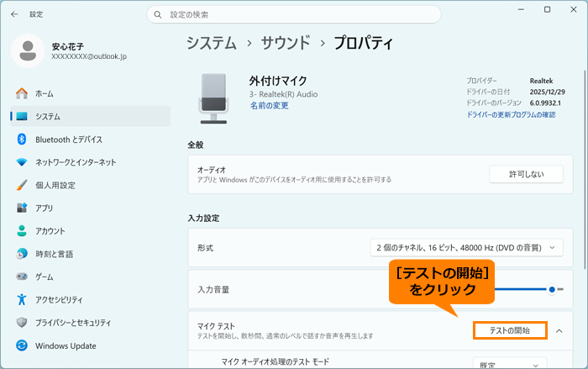
Task: Open Windows Update icon in sidebar
Action: (22, 345)
